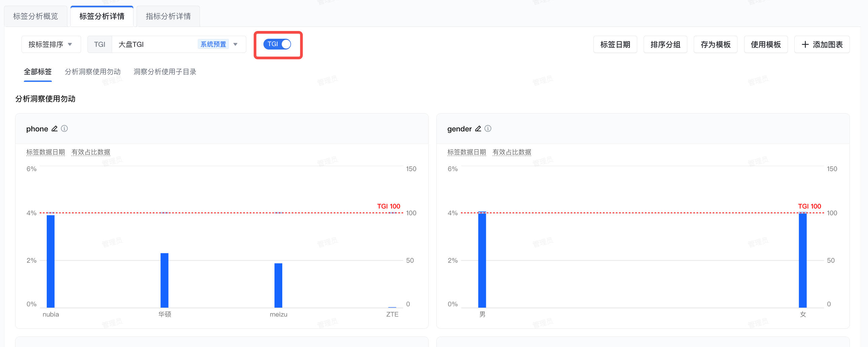Viewport: 868px width, 347px height.
Task: Click 标签数据日期 in gender card
Action: point(467,152)
